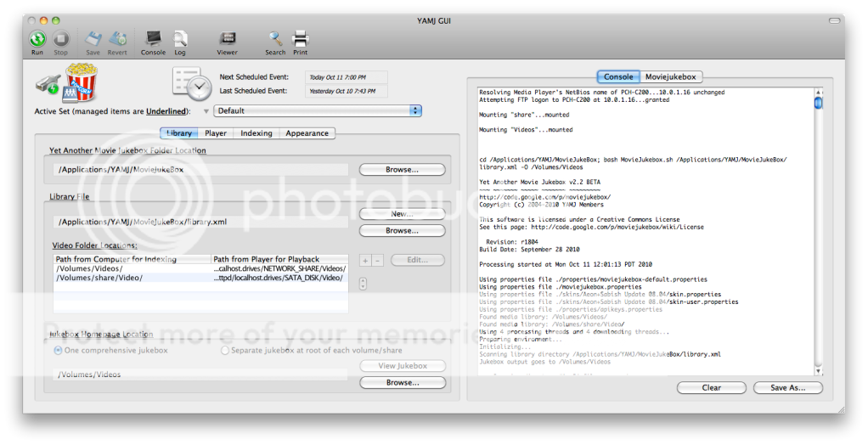
Task: Click Browse for Jukebox Folder Location
Action: point(403,169)
